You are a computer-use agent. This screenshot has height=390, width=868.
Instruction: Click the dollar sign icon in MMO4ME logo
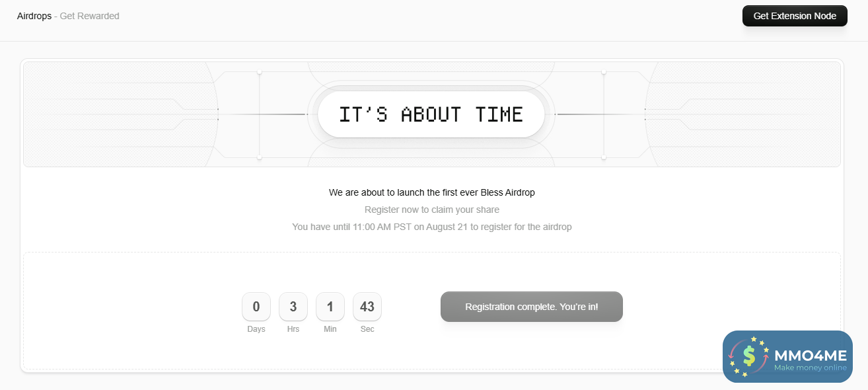tap(748, 357)
